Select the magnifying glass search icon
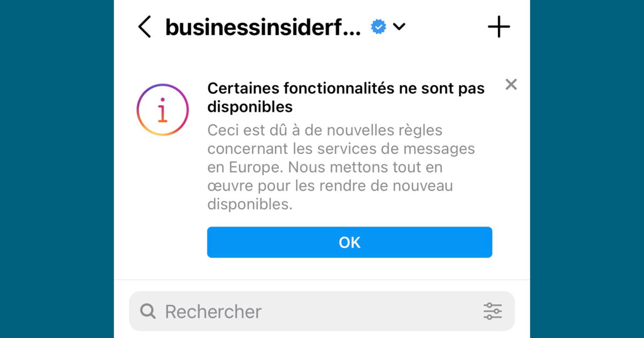Image resolution: width=644 pixels, height=338 pixels. click(x=149, y=311)
